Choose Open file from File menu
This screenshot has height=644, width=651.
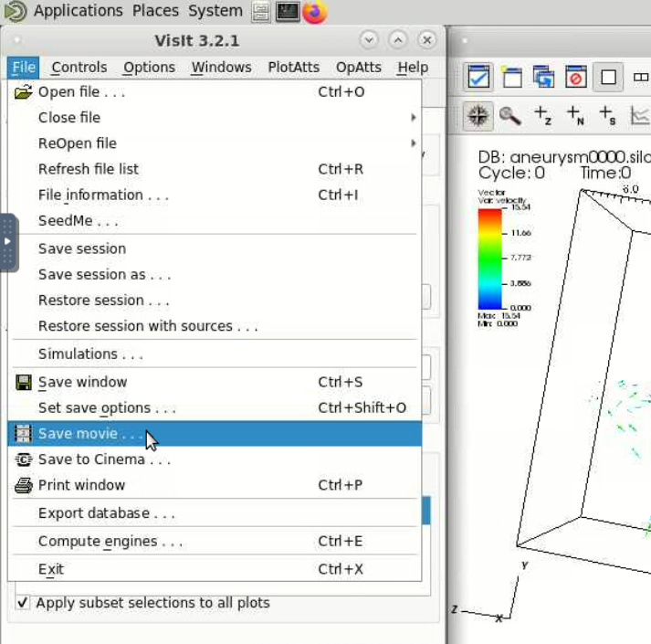click(x=215, y=92)
